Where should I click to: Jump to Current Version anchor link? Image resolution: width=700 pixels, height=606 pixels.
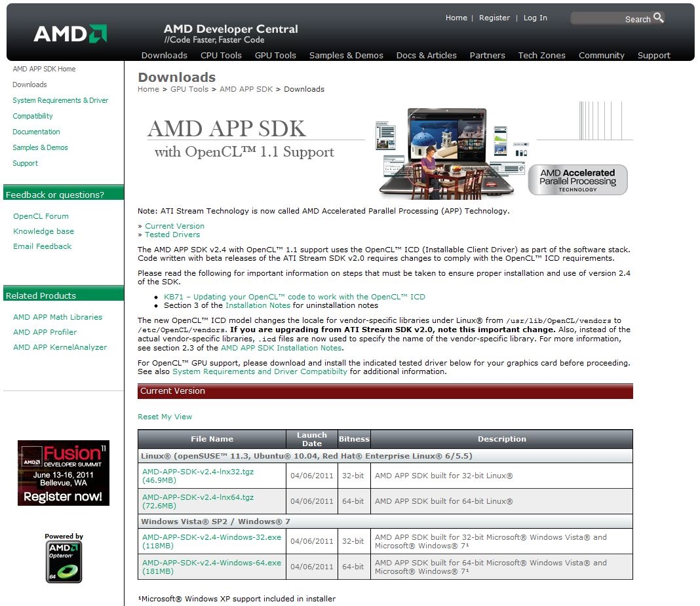pos(174,226)
